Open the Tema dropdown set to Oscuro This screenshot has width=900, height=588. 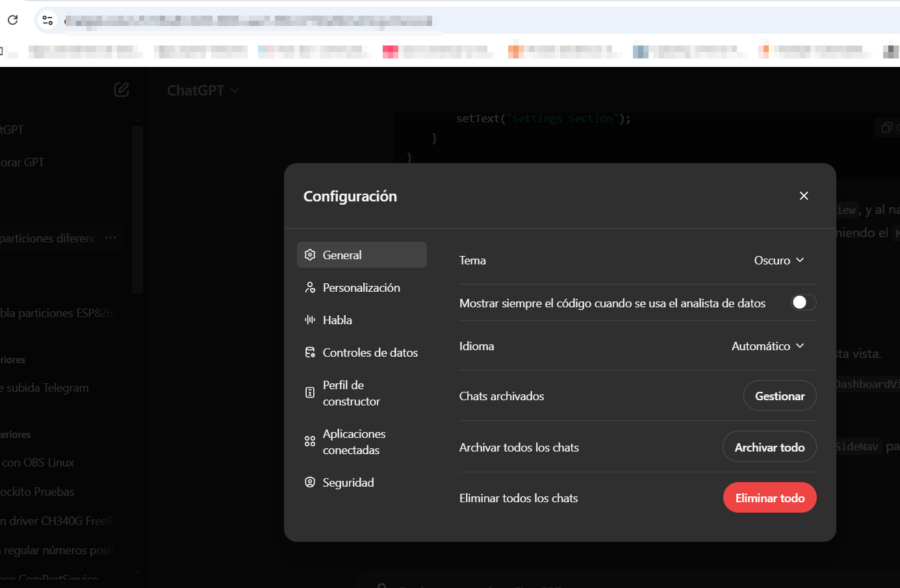tap(778, 261)
